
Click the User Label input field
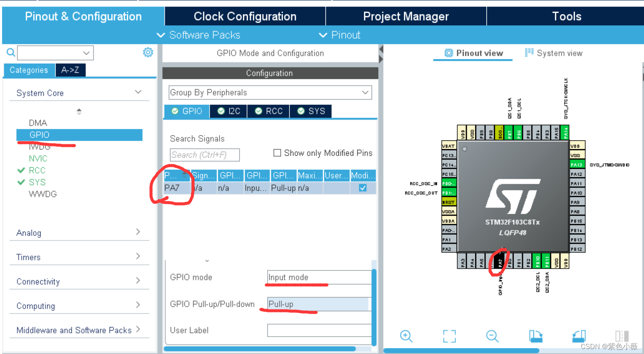(x=319, y=330)
